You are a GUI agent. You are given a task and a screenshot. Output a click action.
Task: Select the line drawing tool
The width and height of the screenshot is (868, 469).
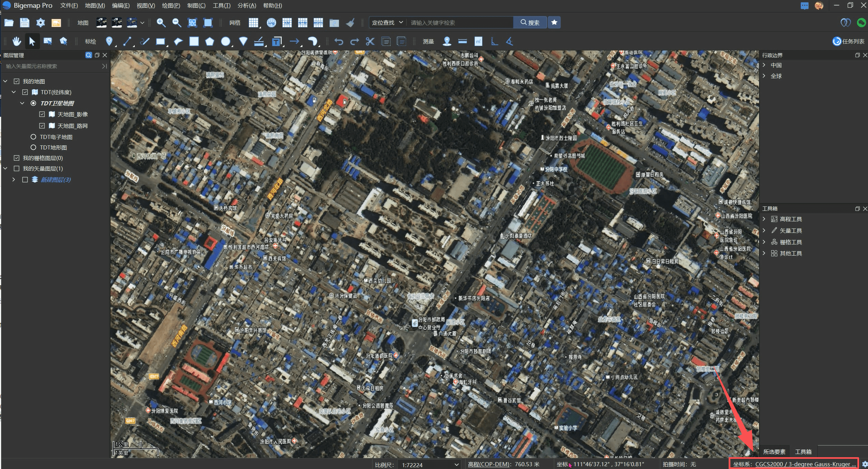(127, 41)
